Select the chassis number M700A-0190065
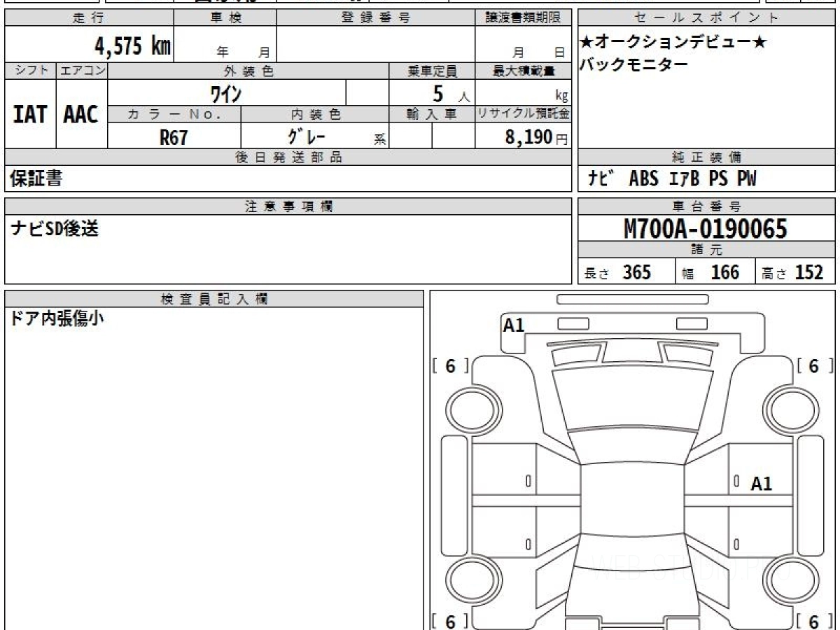Viewport: 840px width, 630px height. [x=706, y=229]
